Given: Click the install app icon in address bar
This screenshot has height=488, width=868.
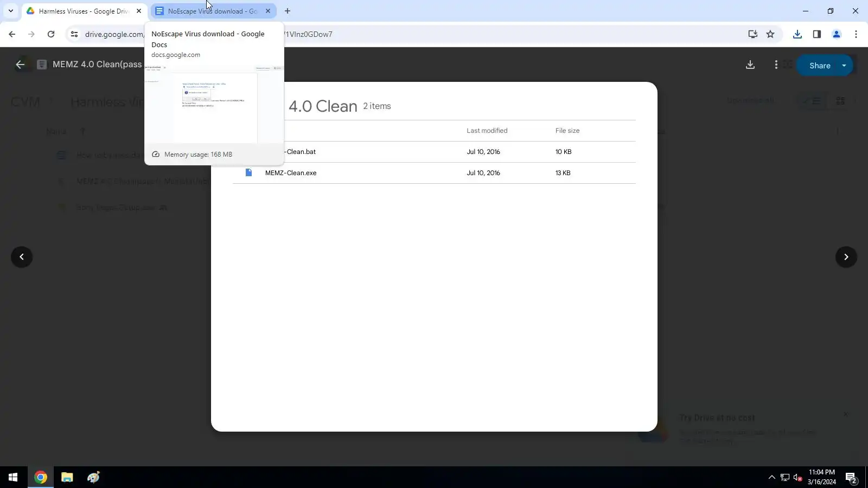Looking at the screenshot, I should (x=753, y=34).
